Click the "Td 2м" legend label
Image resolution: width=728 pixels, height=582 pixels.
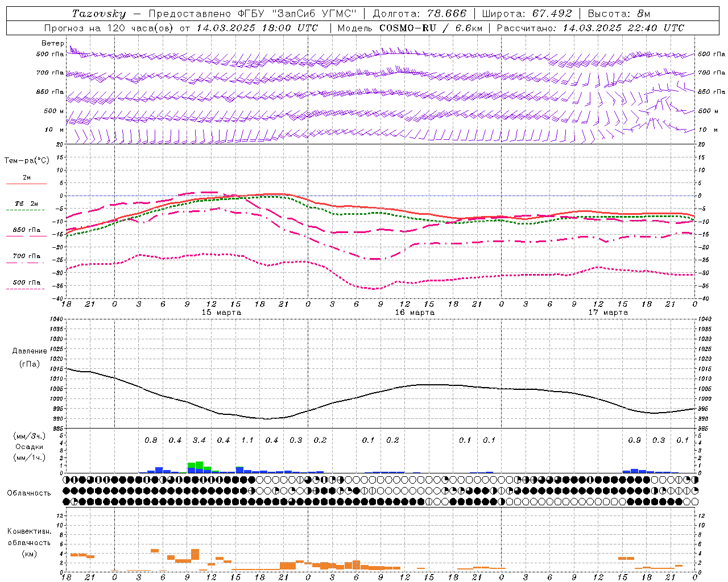26,203
